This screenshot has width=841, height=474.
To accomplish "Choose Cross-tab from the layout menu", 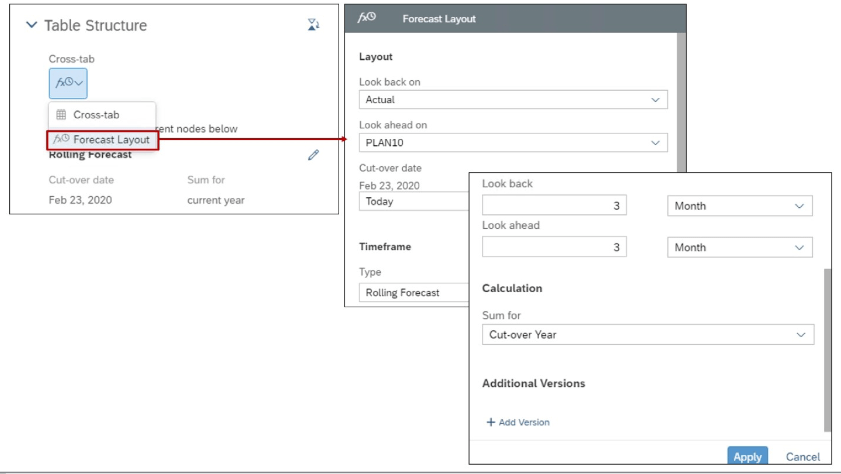I will [96, 115].
